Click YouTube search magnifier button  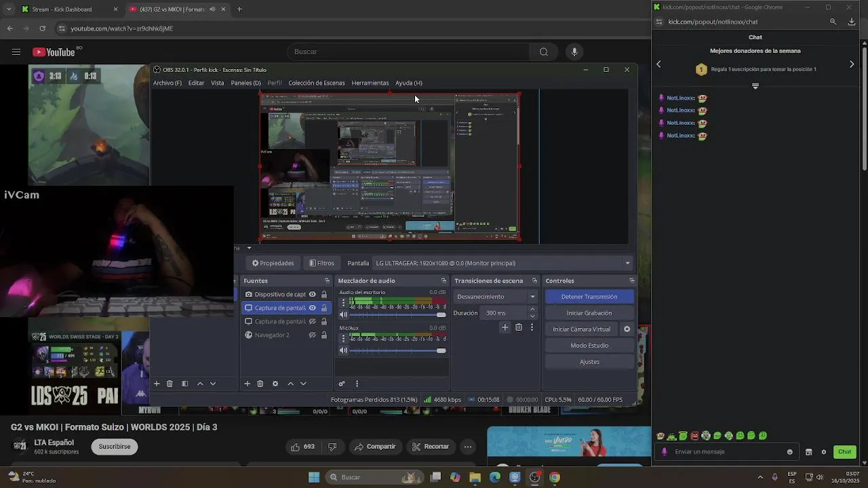tap(544, 52)
